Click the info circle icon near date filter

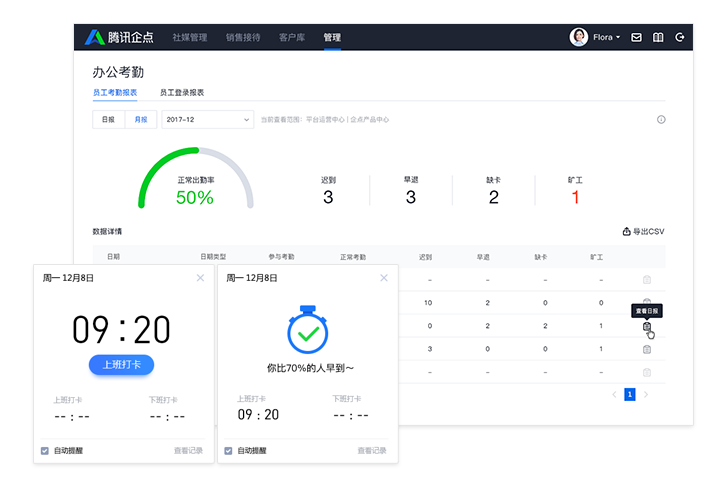click(661, 120)
